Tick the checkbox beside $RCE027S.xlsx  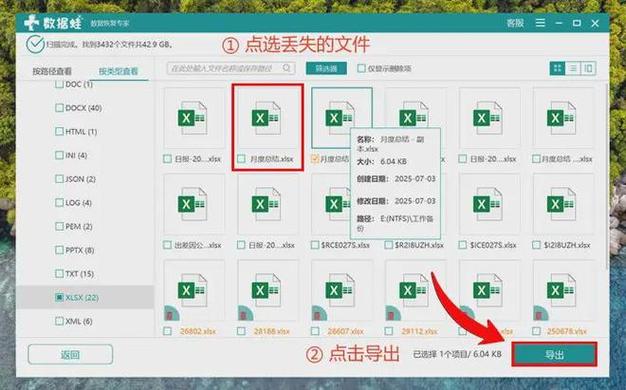tap(315, 245)
